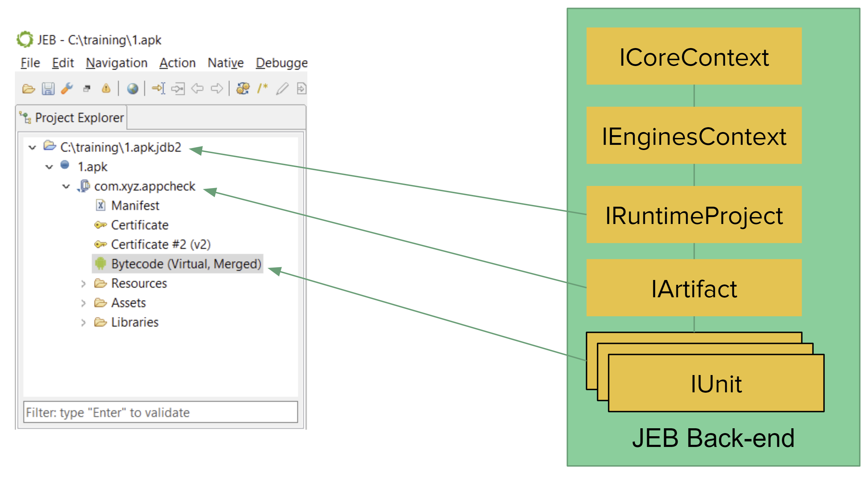Screen dimensions: 868x477
Task: Click the Filter input field in Project Explorer
Action: [160, 412]
